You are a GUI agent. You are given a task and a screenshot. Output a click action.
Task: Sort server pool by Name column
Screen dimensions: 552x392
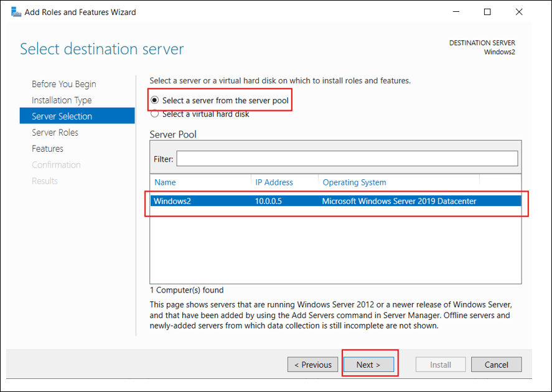coord(165,182)
